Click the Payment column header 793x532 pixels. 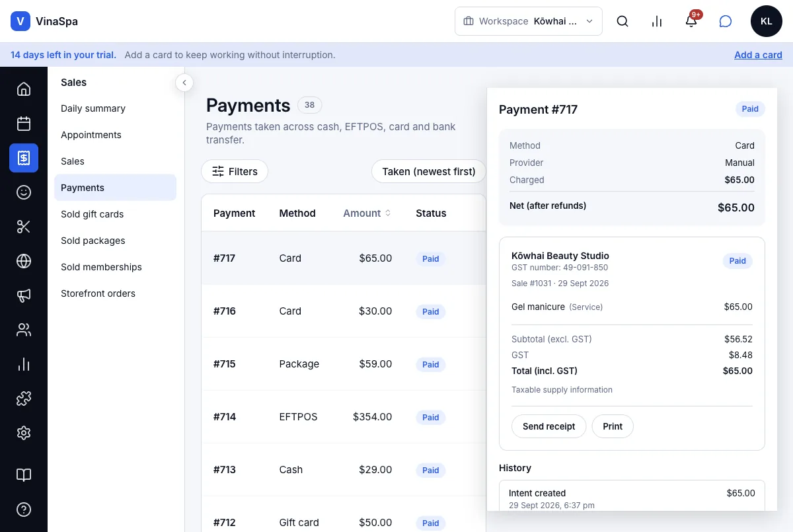tap(234, 213)
